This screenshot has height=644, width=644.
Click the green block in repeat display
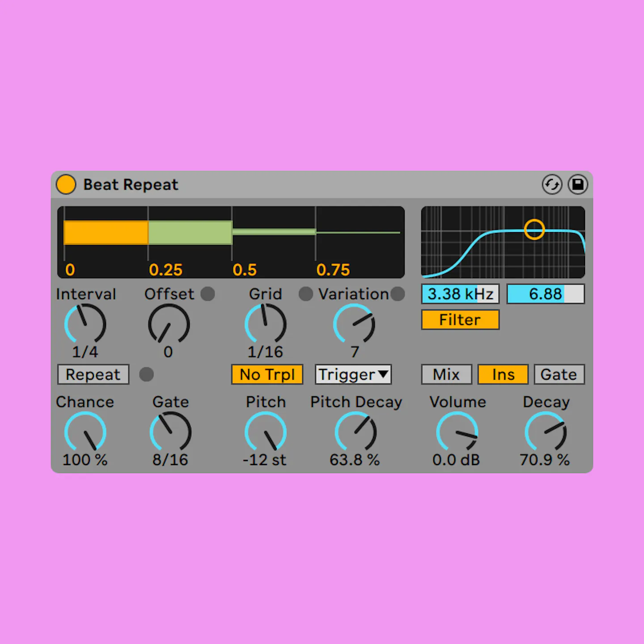[190, 233]
